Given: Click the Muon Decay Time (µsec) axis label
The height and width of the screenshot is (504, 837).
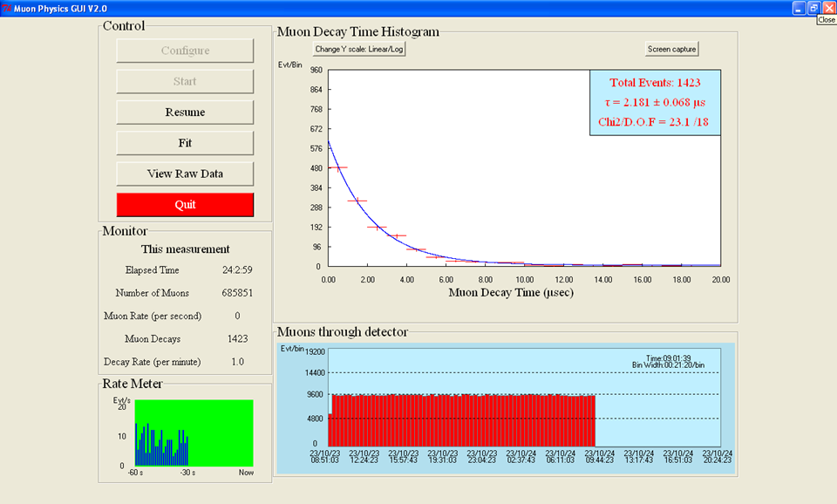Looking at the screenshot, I should (511, 293).
